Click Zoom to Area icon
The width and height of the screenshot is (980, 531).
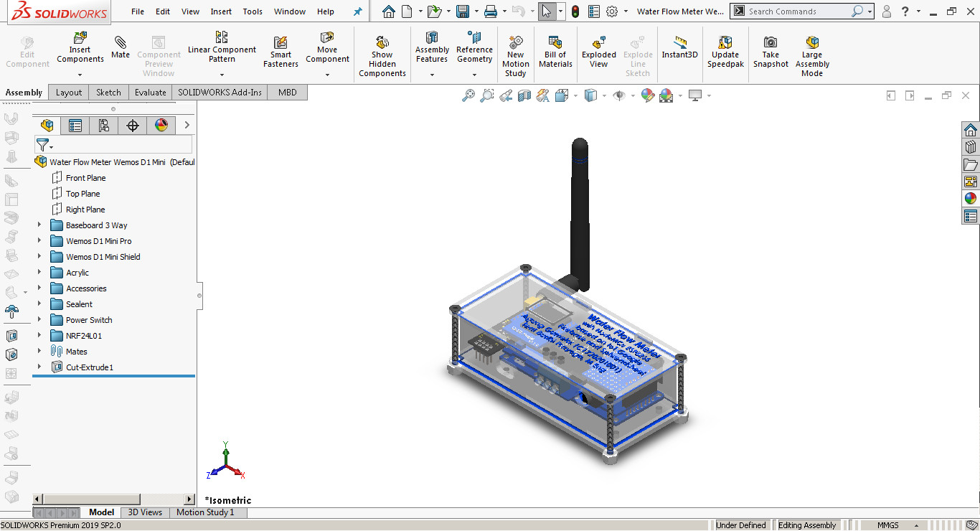(487, 95)
